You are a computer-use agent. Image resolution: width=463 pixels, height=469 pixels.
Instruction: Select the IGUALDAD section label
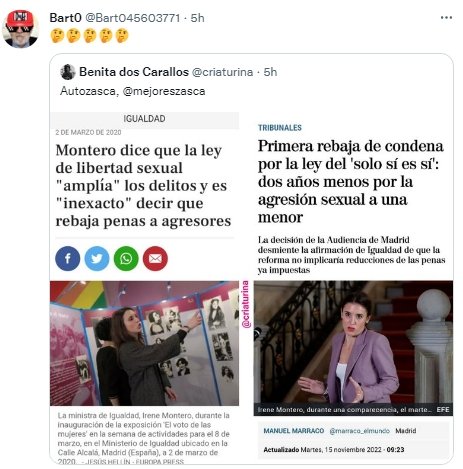click(144, 119)
